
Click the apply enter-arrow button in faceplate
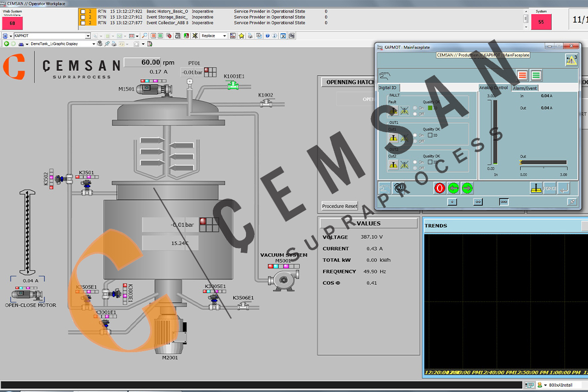(564, 188)
